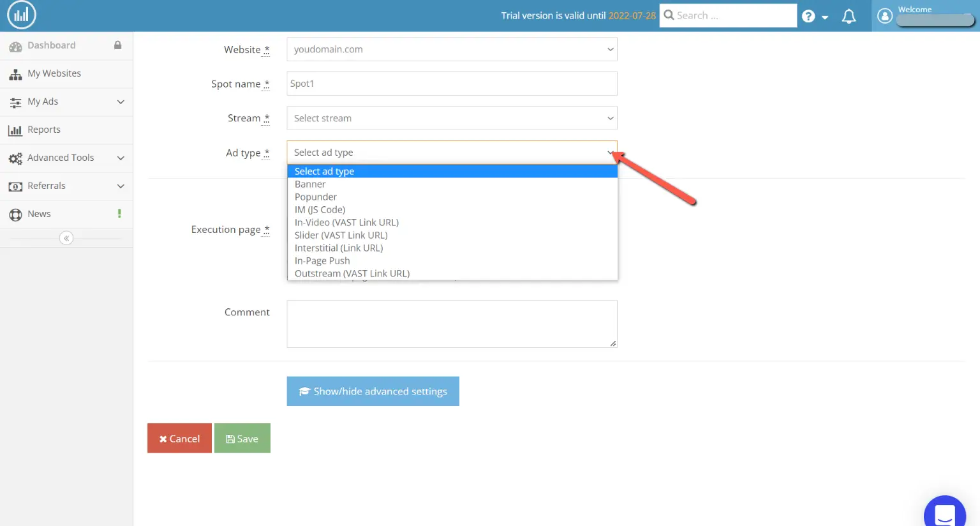This screenshot has height=526, width=980.
Task: Open the Select stream dropdown
Action: point(452,118)
